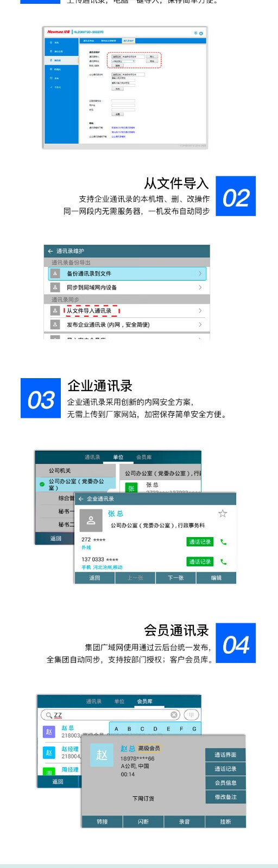This screenshot has width=278, height=868.
Task: Click the 挂断 hang-up button
Action: click(x=225, y=822)
